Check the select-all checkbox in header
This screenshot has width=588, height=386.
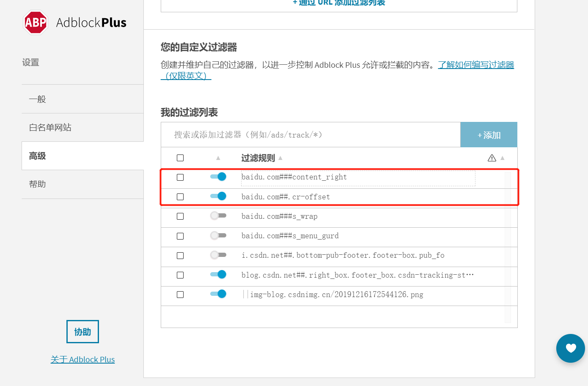[x=180, y=158]
